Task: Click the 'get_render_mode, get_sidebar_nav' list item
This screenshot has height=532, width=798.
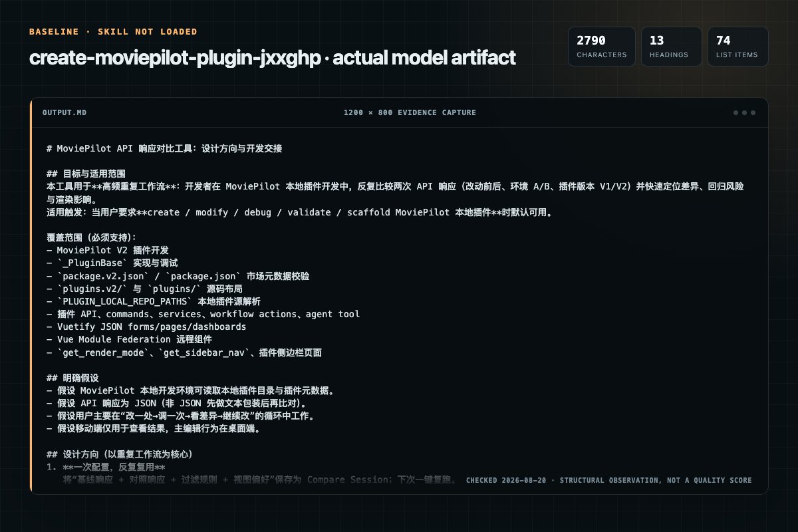Action: 184,352
